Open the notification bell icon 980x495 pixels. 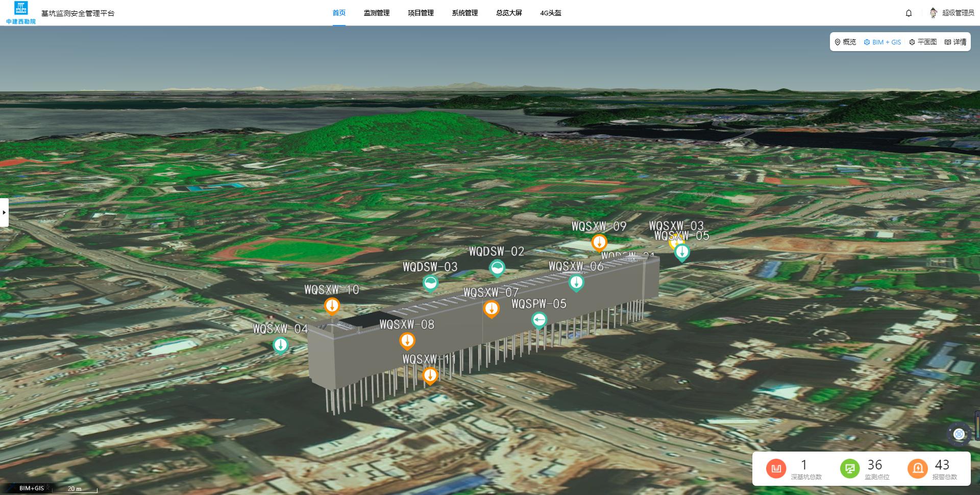909,13
